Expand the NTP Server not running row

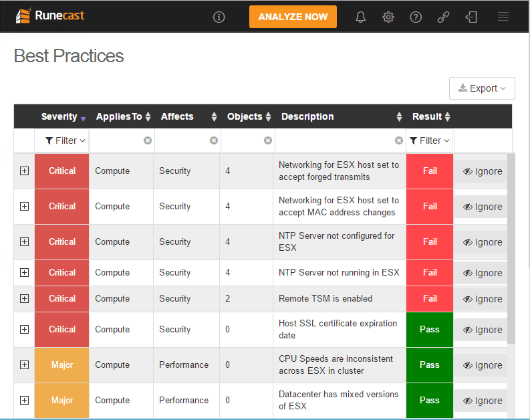(x=24, y=273)
